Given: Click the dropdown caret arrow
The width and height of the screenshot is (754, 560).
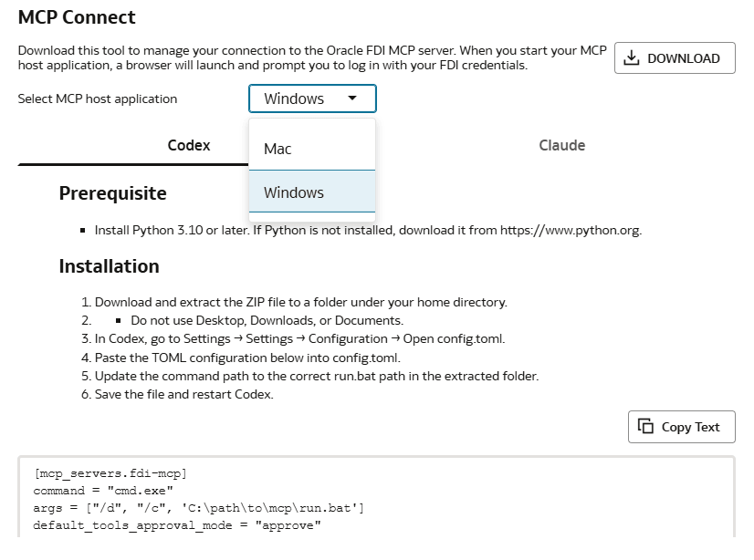Looking at the screenshot, I should click(352, 98).
